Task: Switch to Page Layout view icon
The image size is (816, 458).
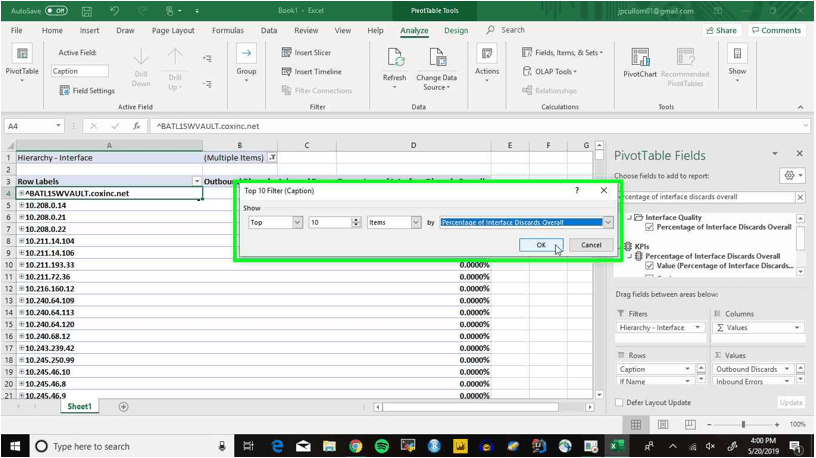Action: pos(663,425)
